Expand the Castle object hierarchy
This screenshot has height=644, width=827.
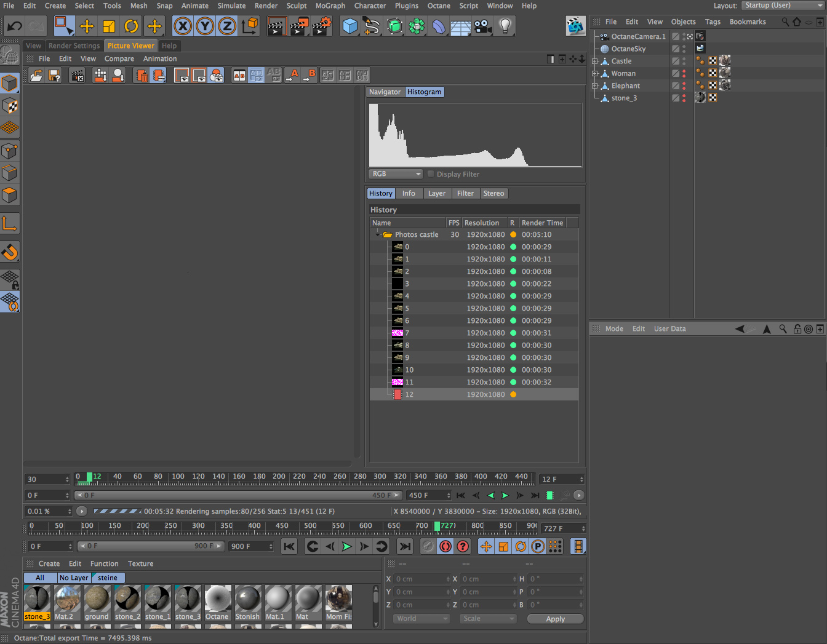click(x=595, y=61)
